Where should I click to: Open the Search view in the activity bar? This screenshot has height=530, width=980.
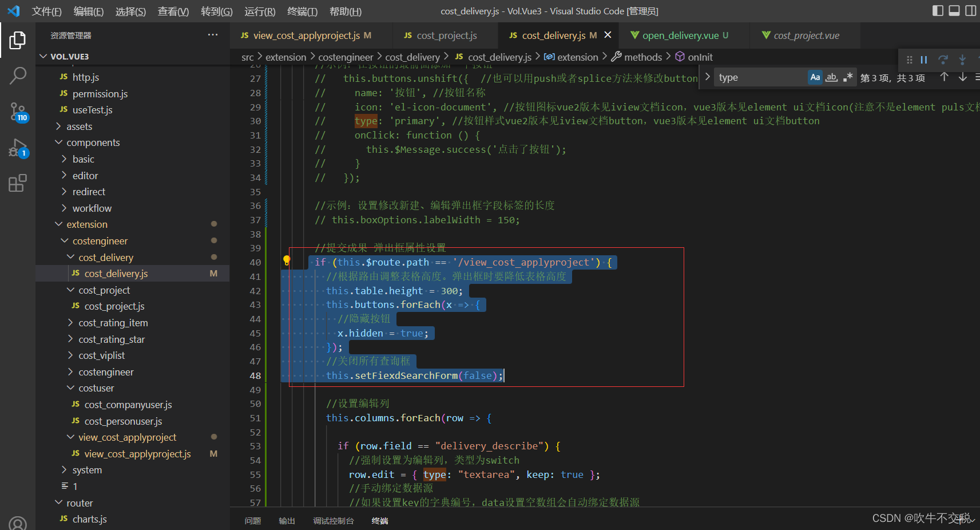point(18,76)
